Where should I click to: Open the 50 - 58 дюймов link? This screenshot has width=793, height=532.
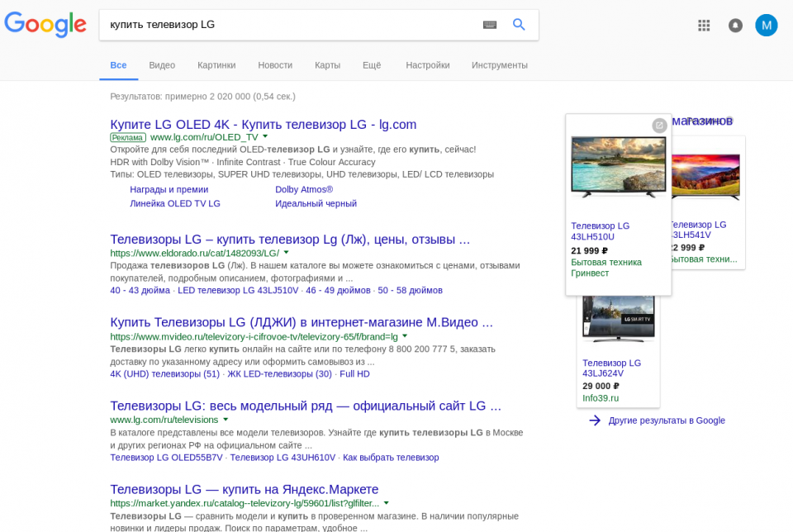(411, 290)
